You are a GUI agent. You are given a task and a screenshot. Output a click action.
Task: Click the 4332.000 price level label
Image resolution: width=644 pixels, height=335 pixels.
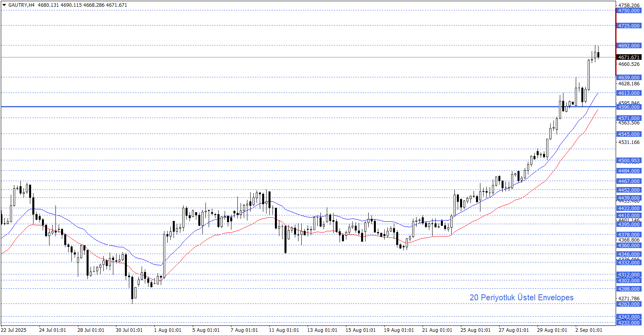pos(629,263)
